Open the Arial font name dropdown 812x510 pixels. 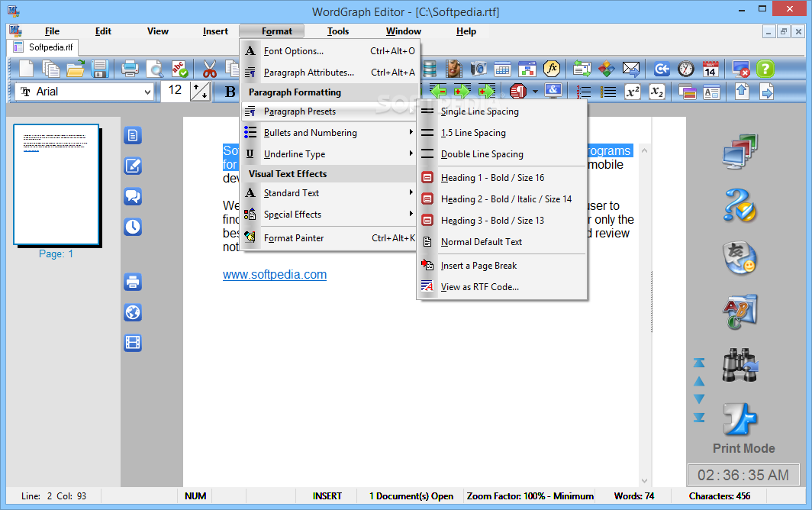point(147,92)
